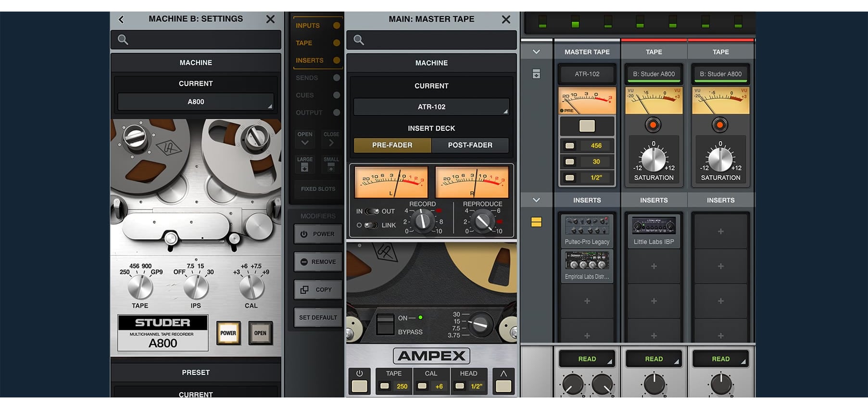Click the Large size down-arrow icon

[304, 168]
